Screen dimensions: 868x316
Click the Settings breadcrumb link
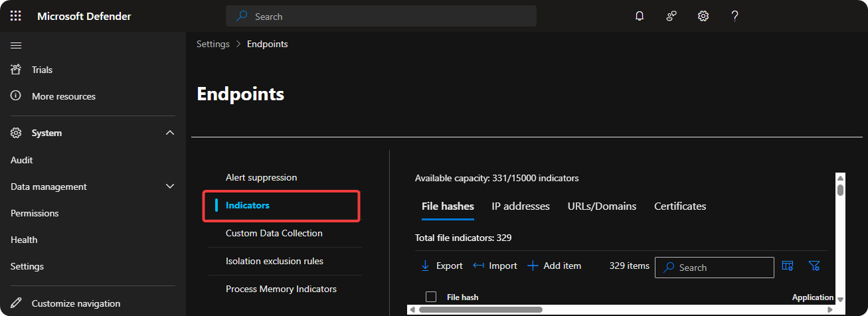tap(213, 44)
